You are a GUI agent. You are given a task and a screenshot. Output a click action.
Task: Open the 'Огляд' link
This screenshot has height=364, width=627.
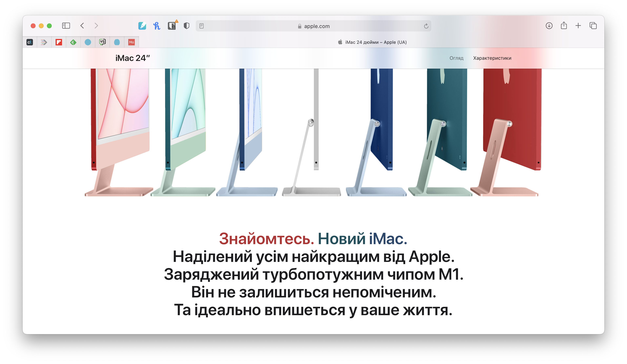(456, 58)
